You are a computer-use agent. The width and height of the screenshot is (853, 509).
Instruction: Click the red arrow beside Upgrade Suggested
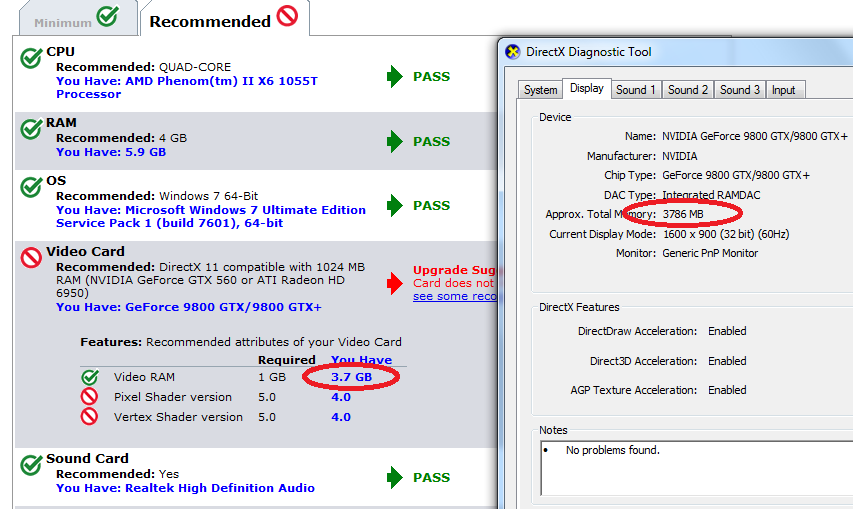tap(394, 283)
